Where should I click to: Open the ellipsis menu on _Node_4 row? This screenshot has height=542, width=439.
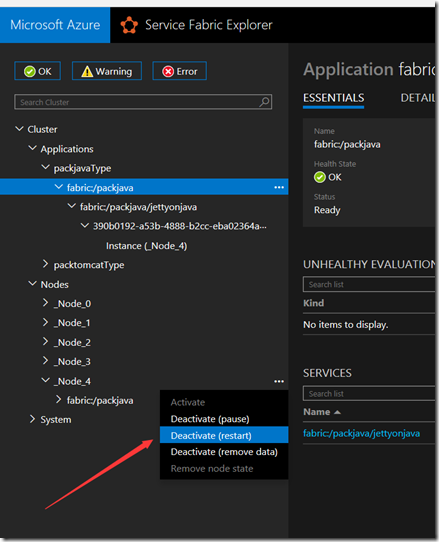[279, 381]
